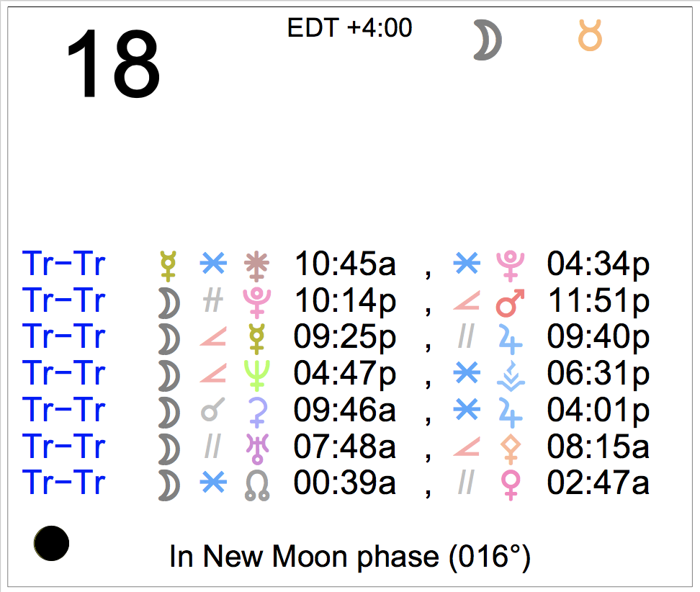700x592 pixels.
Task: Click the pink Pluto glyph at 10:14p
Action: tap(257, 303)
